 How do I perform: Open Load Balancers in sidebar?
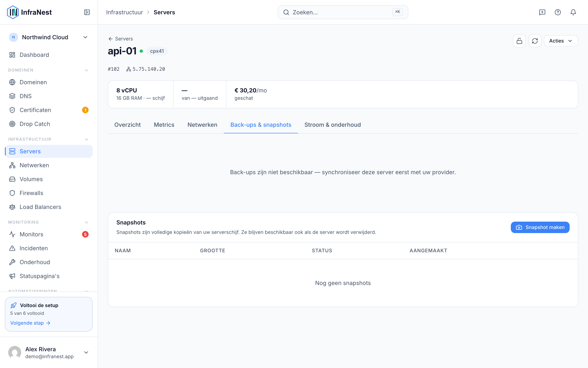click(x=49, y=207)
